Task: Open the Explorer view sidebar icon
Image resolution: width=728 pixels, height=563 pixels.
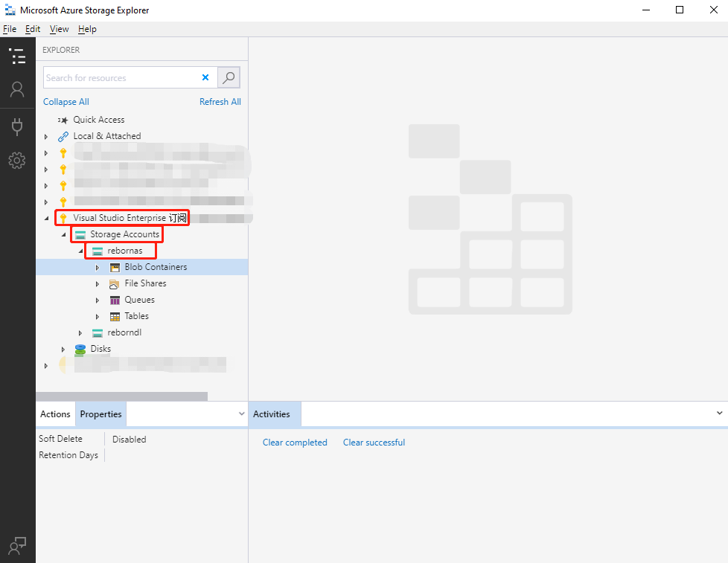Action: 16,56
